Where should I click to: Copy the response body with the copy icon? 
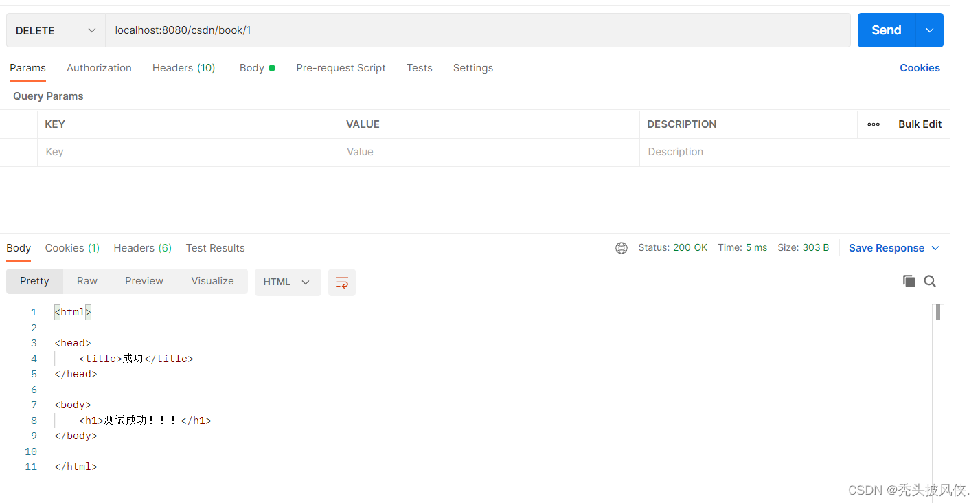click(909, 281)
